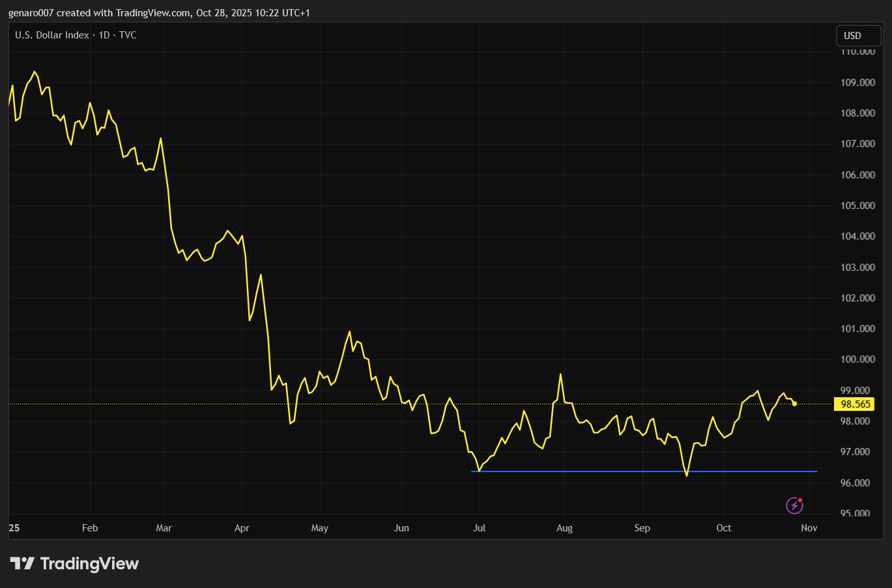This screenshot has width=892, height=588.
Task: Click the TradingView logo
Action: coord(74,563)
